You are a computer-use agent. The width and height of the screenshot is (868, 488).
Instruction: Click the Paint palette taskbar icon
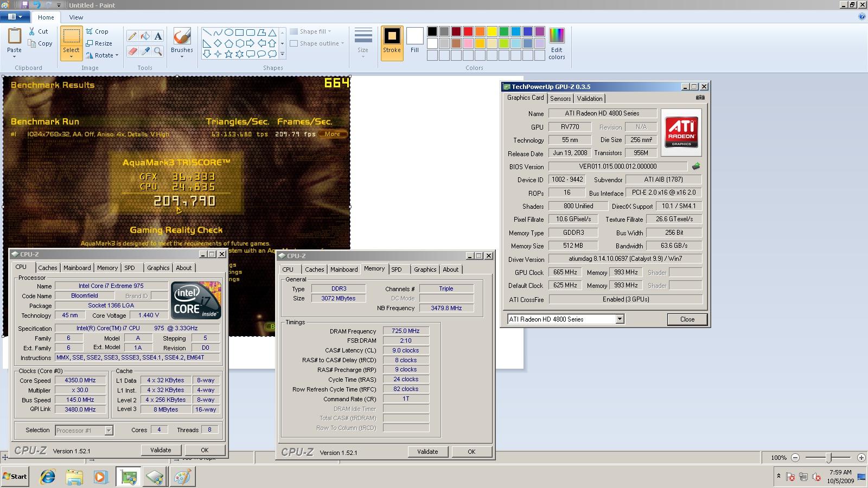coord(182,477)
